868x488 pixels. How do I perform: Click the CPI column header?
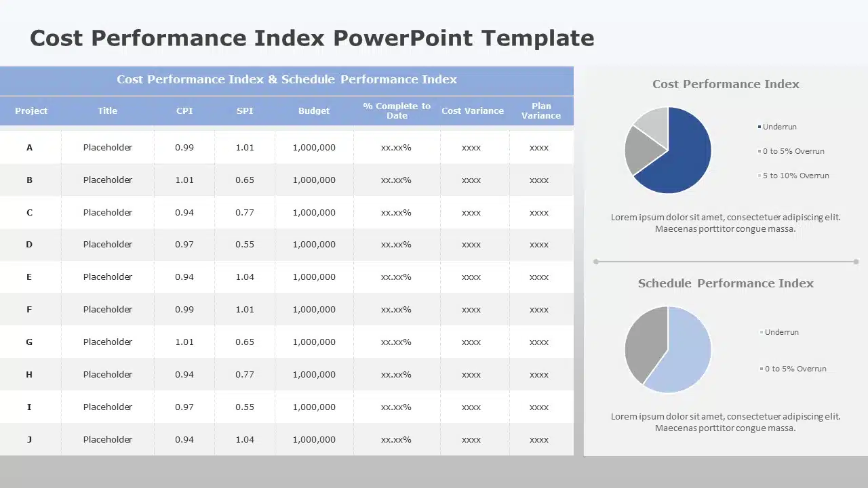184,110
